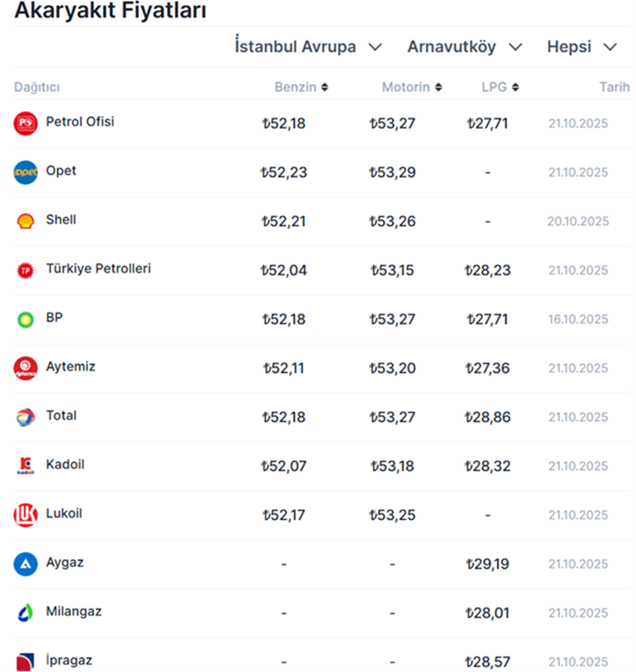
Task: Click the Tarih column header
Action: tap(614, 87)
